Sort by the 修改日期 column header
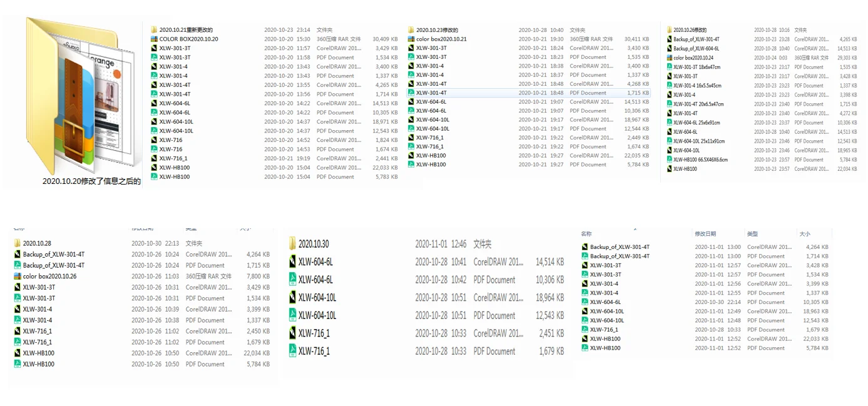The height and width of the screenshot is (406, 868). click(705, 233)
